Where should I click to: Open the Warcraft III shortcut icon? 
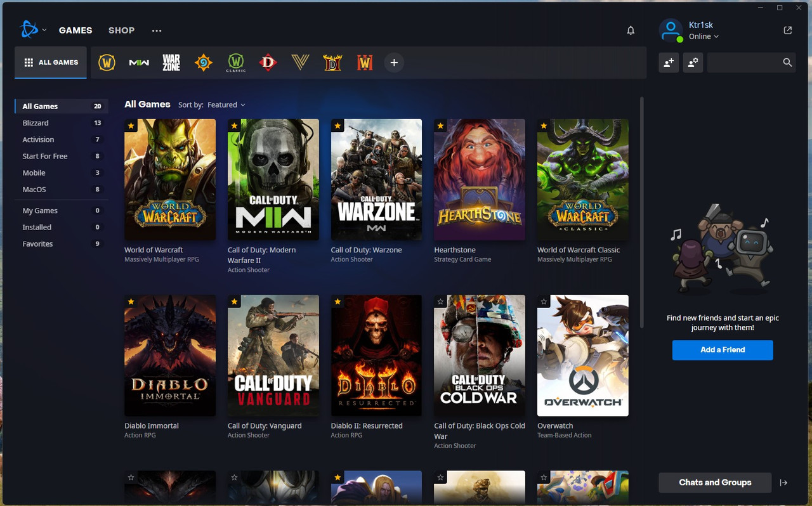(365, 62)
